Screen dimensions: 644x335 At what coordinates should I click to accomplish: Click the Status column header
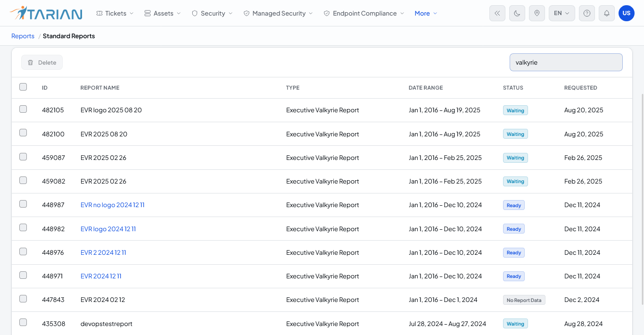[513, 88]
